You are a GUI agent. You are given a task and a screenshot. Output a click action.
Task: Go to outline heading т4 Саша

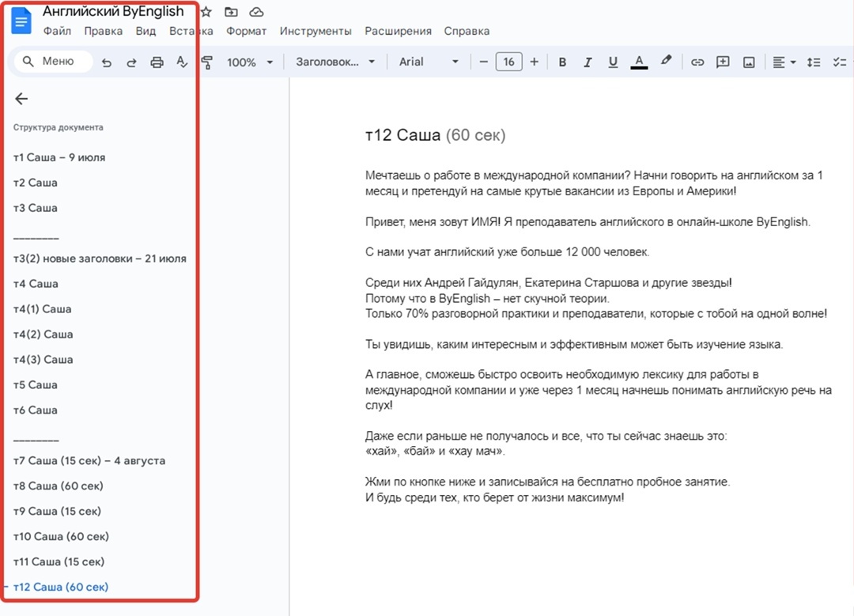36,283
